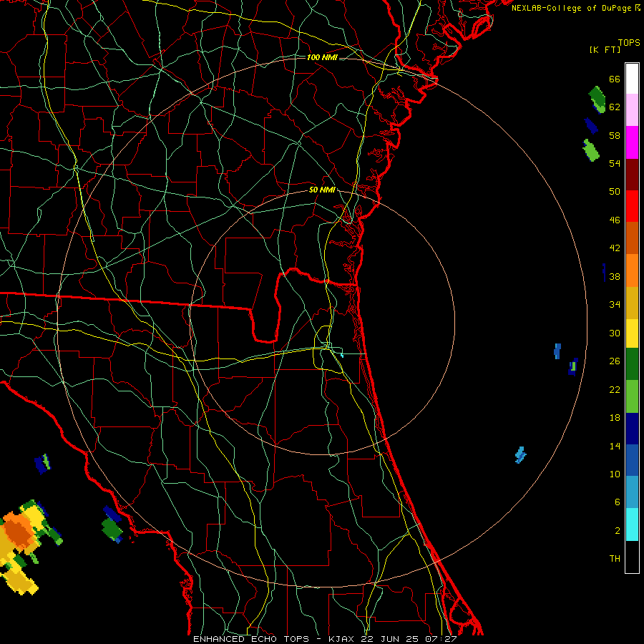Pick the magenta swatch in the TOPS legend
This screenshot has height=644, width=644.
(x=632, y=142)
